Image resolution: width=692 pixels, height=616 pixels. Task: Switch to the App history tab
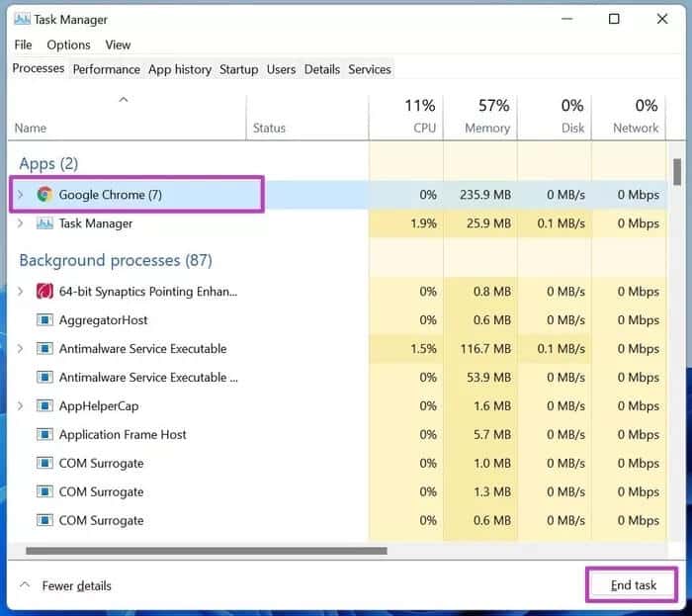tap(180, 69)
